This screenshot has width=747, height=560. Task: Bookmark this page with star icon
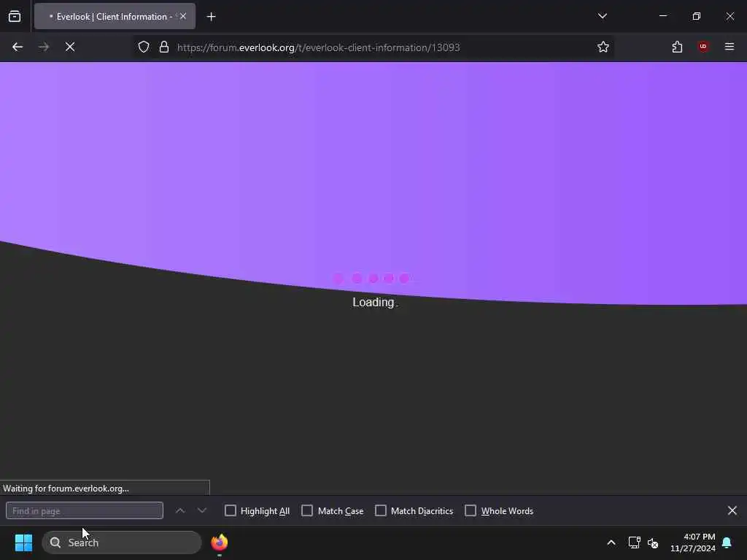(603, 47)
